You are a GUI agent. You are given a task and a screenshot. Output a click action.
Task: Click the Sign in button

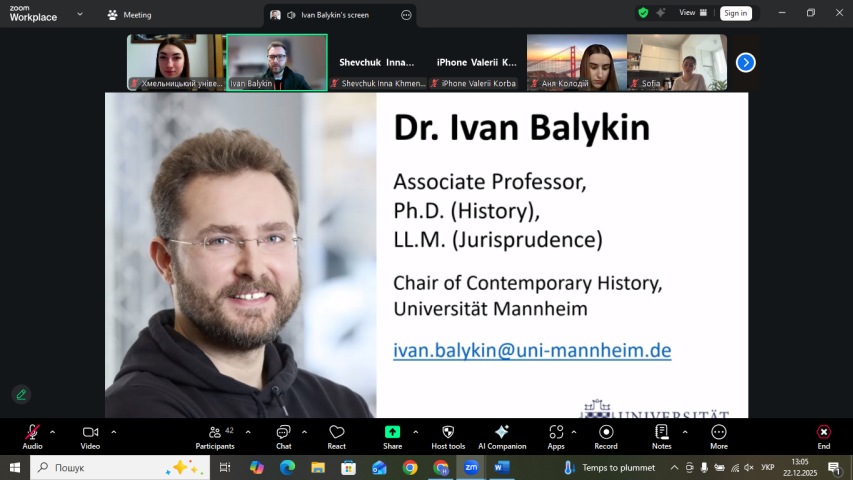click(x=736, y=13)
